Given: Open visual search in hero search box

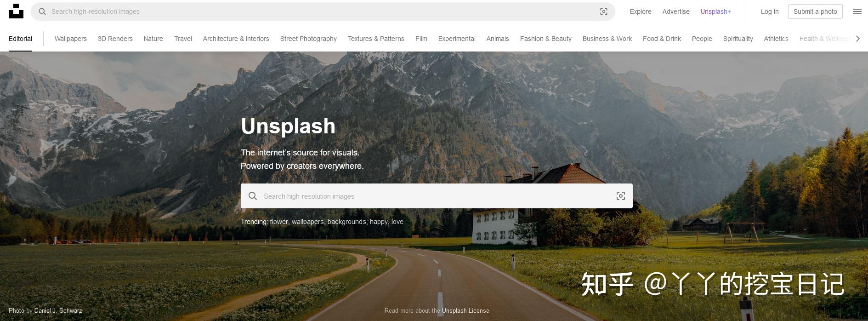Looking at the screenshot, I should 621,196.
